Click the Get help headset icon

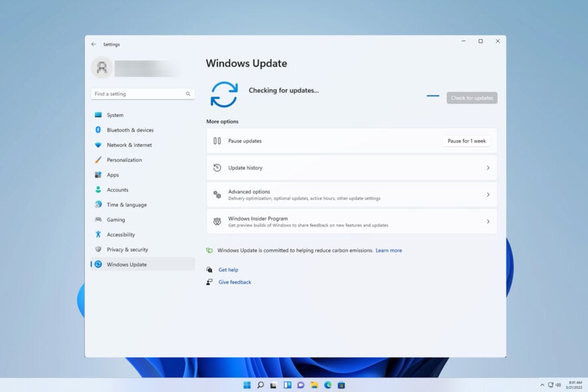tap(209, 270)
